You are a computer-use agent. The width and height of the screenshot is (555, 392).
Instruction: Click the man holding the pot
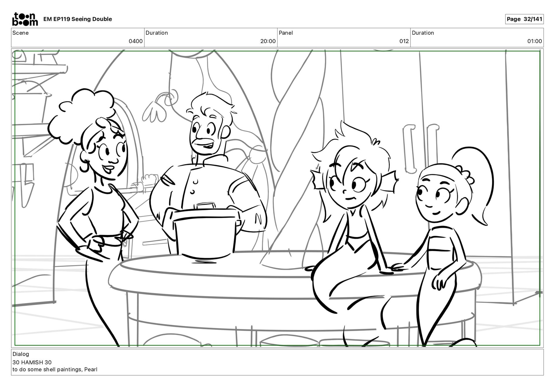pyautogui.click(x=208, y=173)
